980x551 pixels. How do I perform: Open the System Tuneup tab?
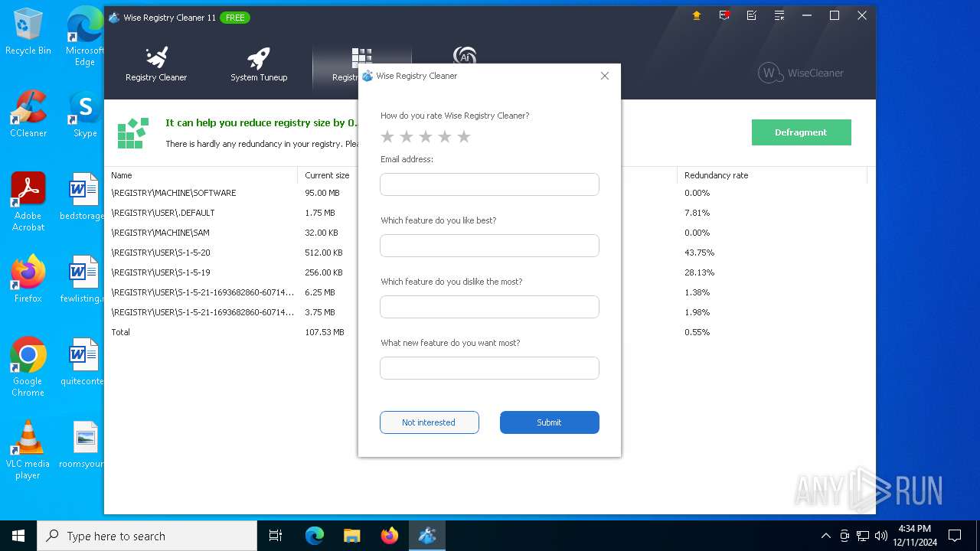pyautogui.click(x=259, y=65)
